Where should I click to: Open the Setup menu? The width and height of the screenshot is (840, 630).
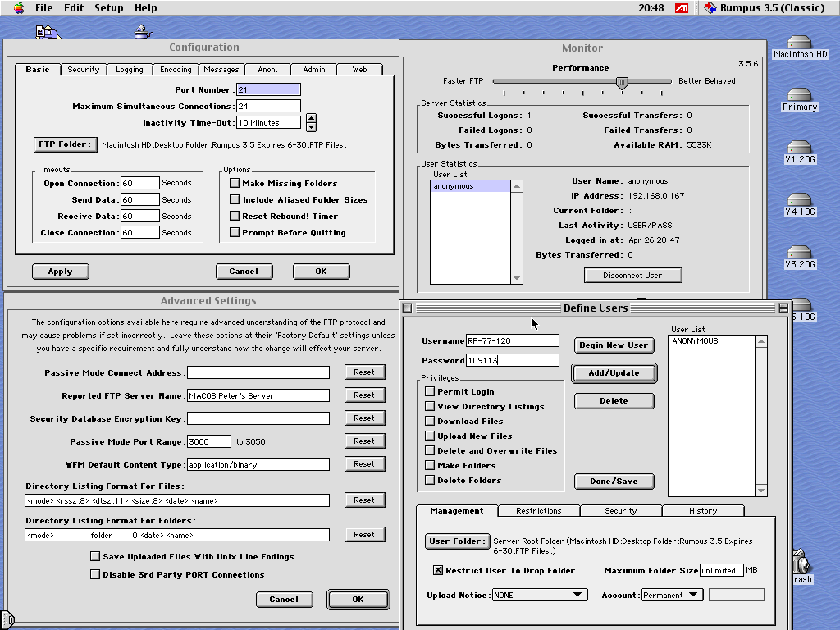109,8
